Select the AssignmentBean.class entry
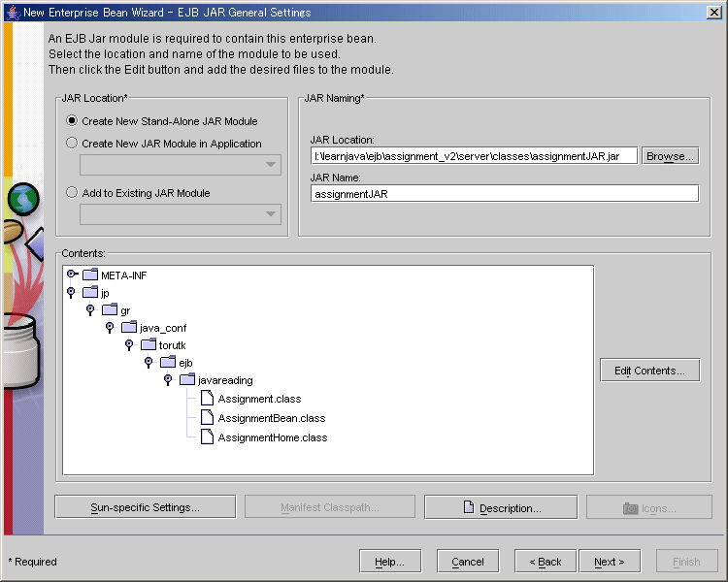 (272, 418)
